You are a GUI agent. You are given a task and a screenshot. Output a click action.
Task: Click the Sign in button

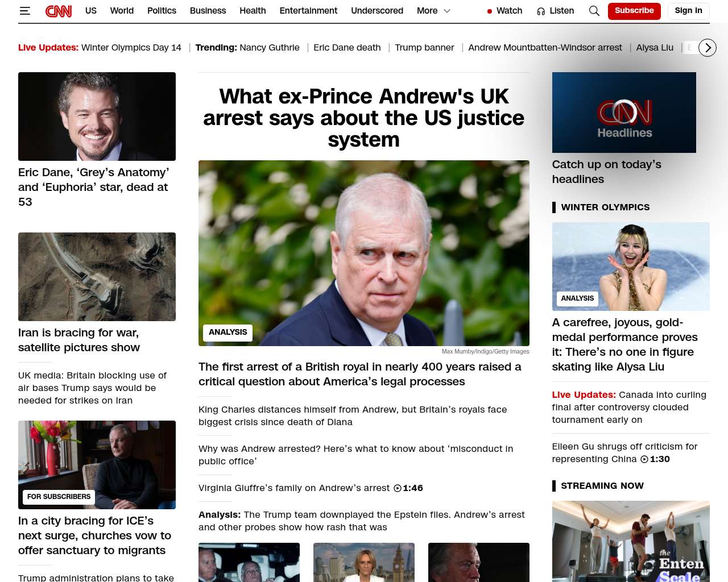pyautogui.click(x=688, y=11)
